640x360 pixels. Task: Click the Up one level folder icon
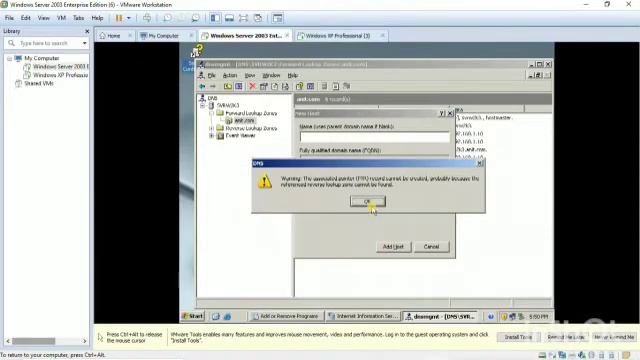click(228, 86)
